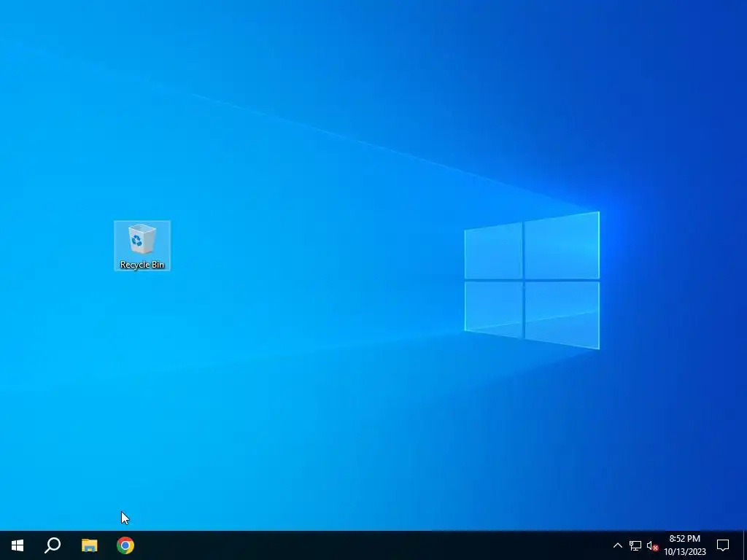Screen dimensions: 747x560
Task: Open network status tray icon
Action: click(635, 545)
